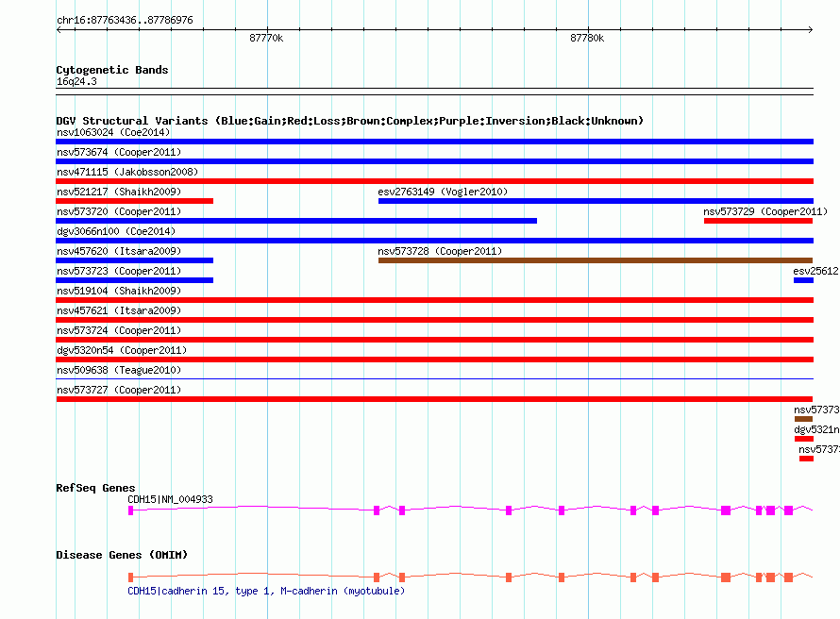840x619 pixels.
Task: Click the first orange exon in OMIM track
Action: 130,577
